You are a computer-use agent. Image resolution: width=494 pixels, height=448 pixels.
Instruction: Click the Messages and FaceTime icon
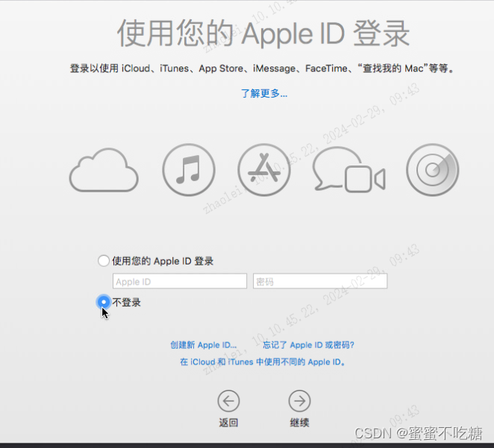tap(348, 170)
